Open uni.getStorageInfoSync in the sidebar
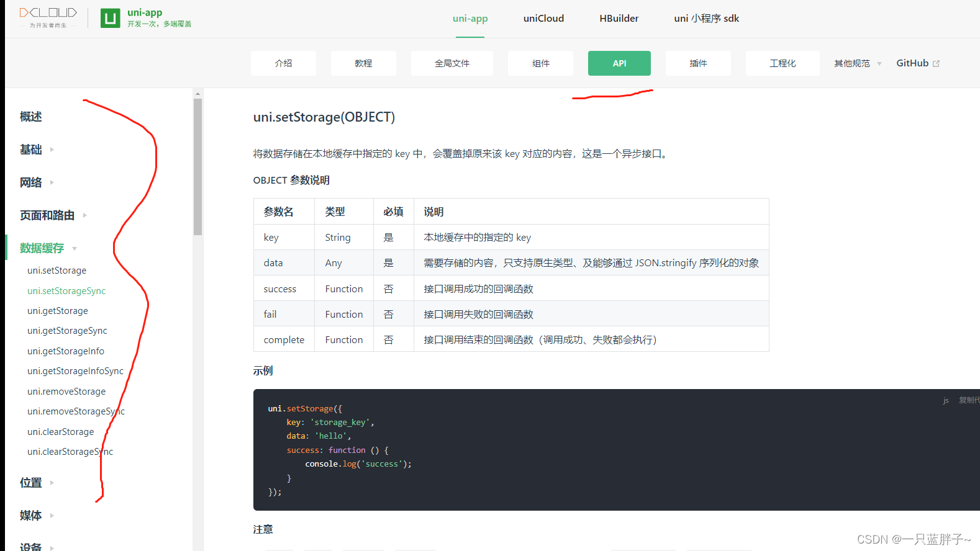This screenshot has height=551, width=980. pos(75,371)
